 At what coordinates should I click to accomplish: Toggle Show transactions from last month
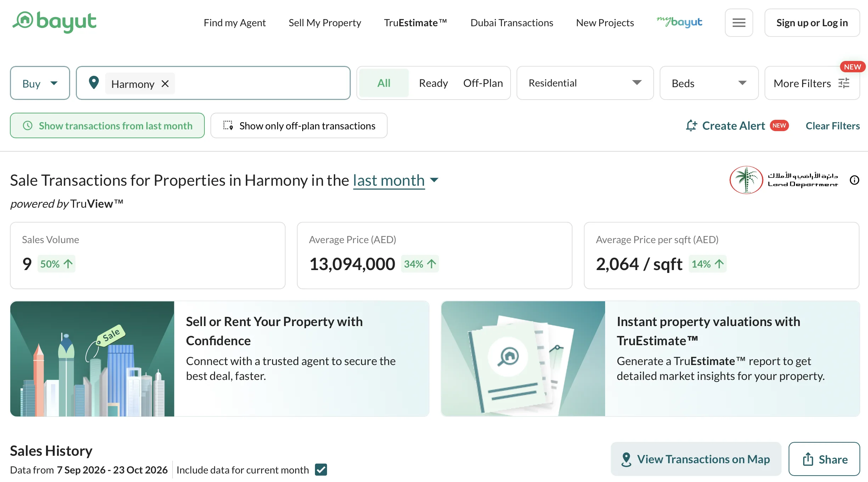tap(107, 125)
